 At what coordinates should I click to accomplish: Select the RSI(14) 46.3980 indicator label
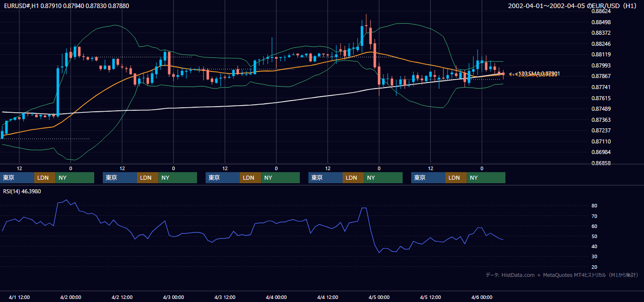coord(22,191)
